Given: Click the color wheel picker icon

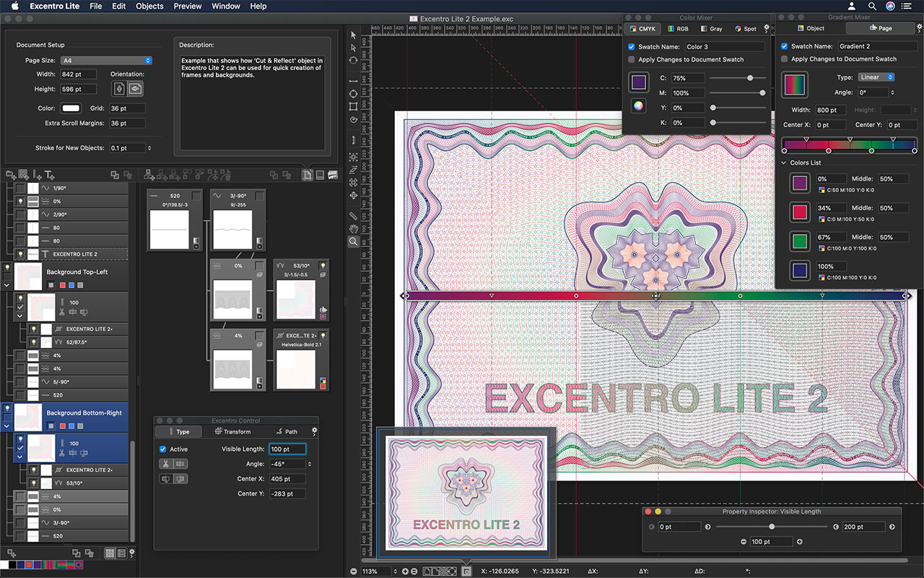Looking at the screenshot, I should [639, 105].
